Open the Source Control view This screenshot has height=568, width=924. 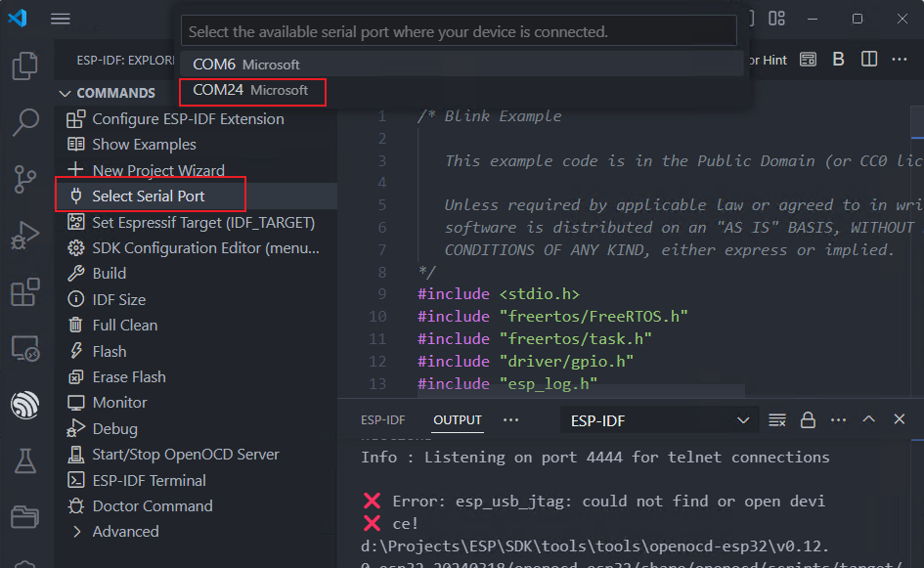(24, 179)
